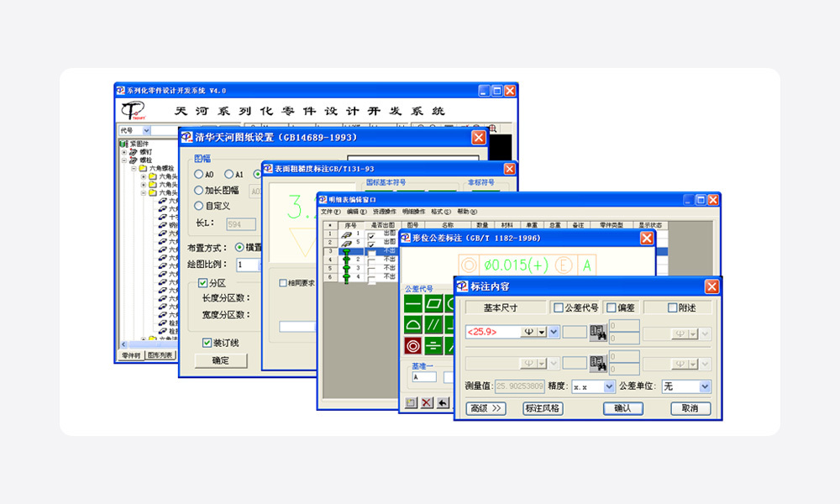Choose the symmetry tolerance symbol
840x504 pixels.
pyautogui.click(x=433, y=345)
